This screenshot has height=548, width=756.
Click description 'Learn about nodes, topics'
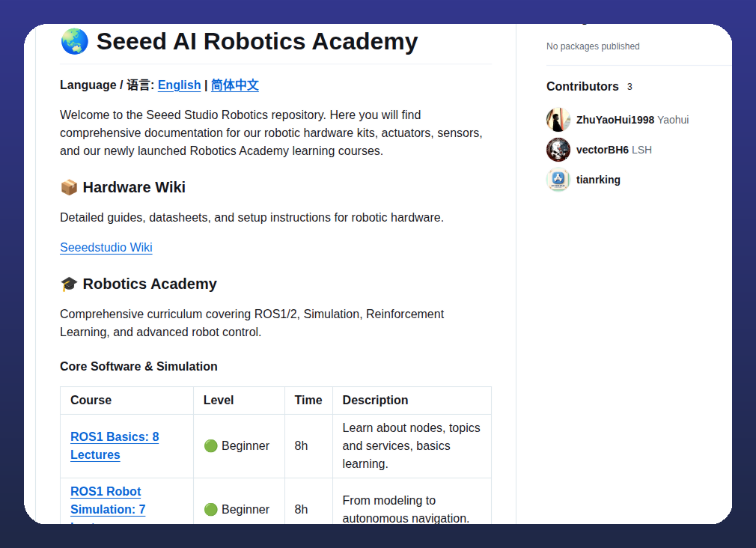click(x=411, y=445)
